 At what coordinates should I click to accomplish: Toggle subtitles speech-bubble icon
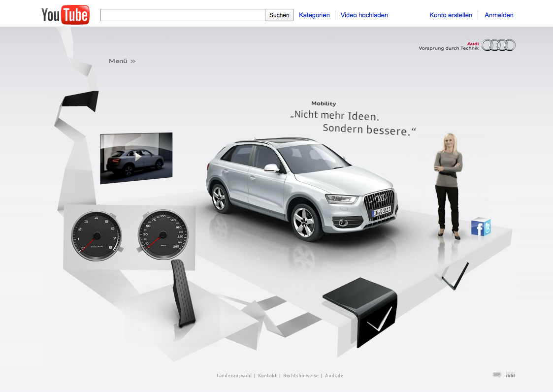[497, 375]
